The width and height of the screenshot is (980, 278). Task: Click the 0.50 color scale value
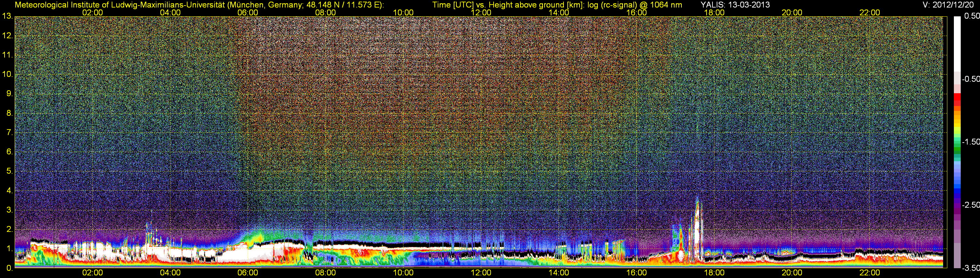tap(972, 16)
